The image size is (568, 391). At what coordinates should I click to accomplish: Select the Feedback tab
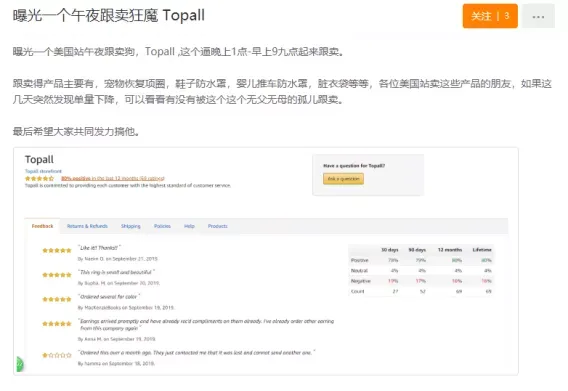click(x=42, y=226)
